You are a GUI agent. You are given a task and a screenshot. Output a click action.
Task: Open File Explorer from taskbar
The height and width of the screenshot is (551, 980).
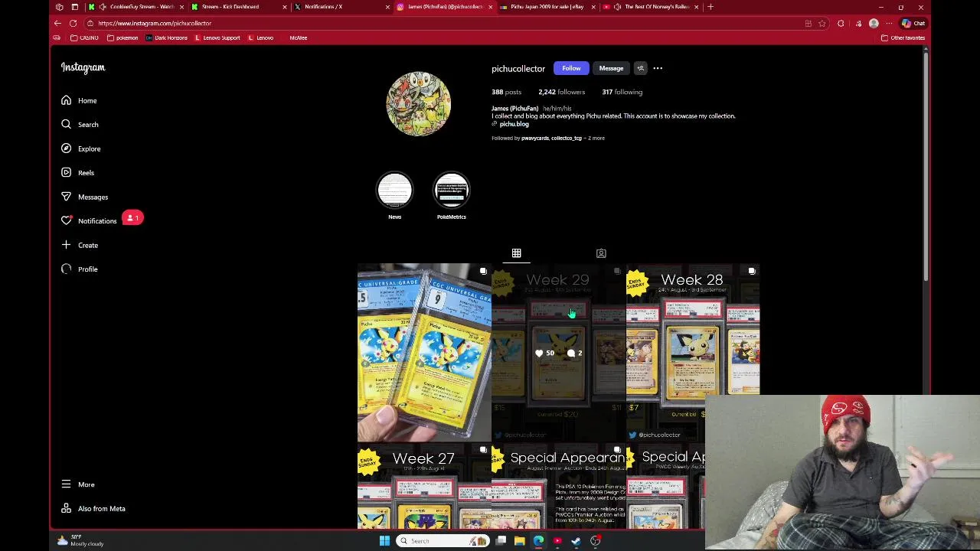519,541
